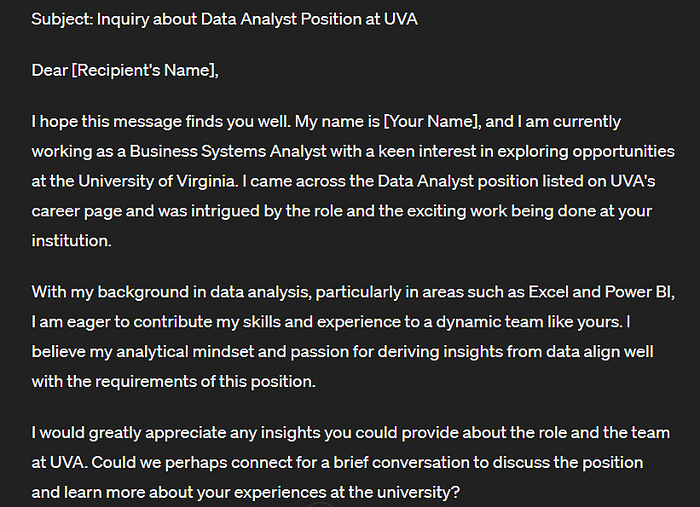Click the phrase "analytical mindset"
This screenshot has height=507, width=700.
click(185, 352)
